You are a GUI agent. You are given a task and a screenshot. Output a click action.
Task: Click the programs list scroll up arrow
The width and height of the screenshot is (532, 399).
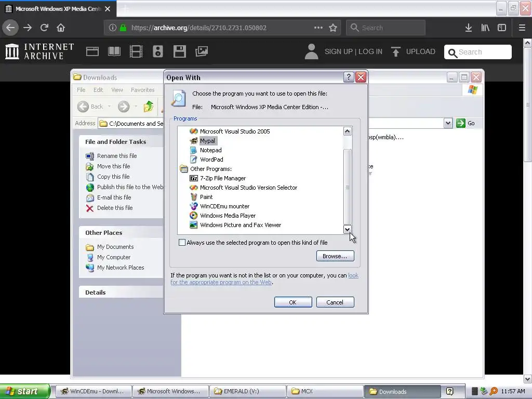point(347,131)
